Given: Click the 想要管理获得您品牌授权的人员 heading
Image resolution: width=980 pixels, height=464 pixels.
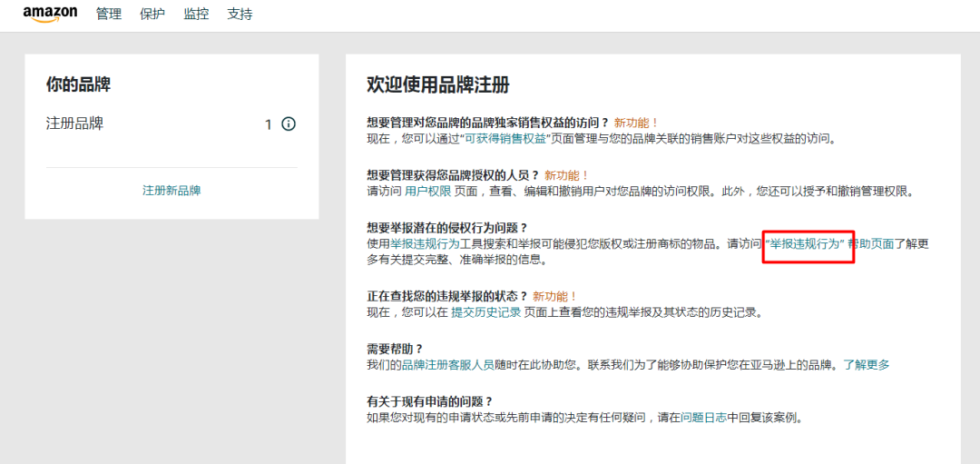Looking at the screenshot, I should (453, 175).
